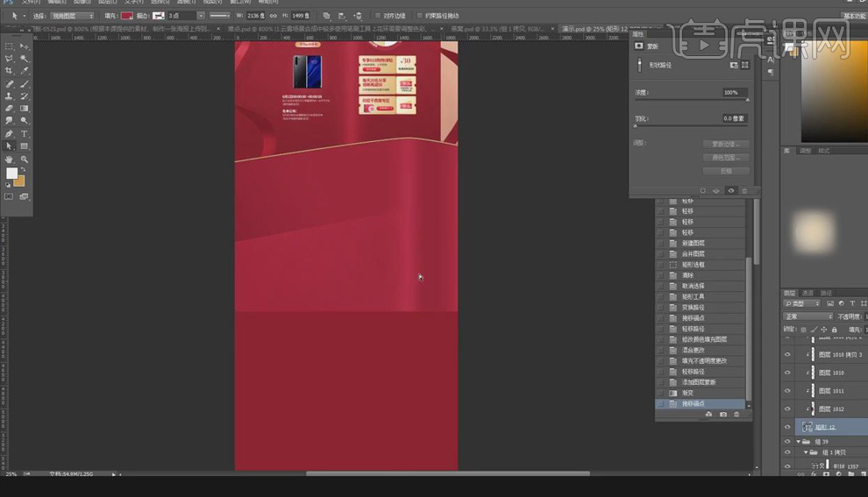The height and width of the screenshot is (497, 868).
Task: Hide the 图层 1010 layer
Action: tap(787, 373)
